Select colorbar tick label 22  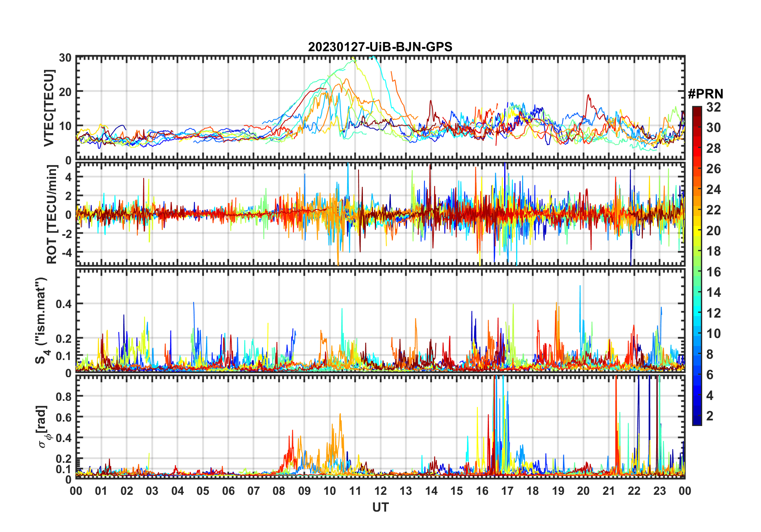713,210
